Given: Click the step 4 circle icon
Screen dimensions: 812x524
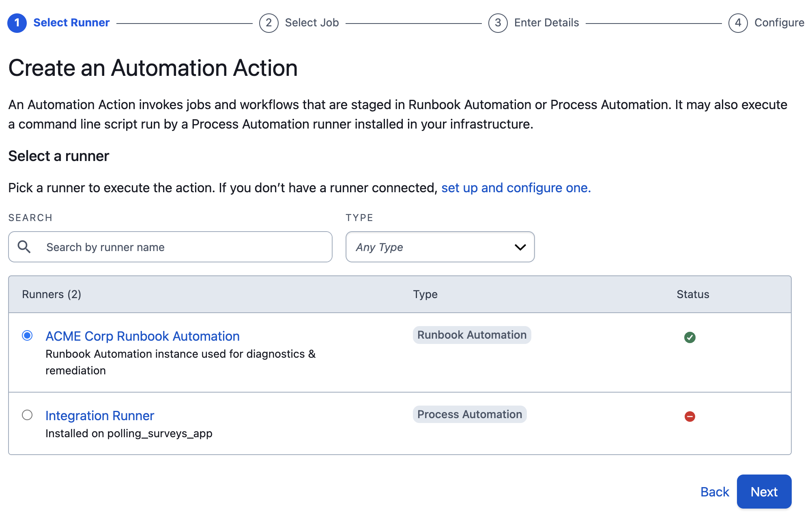Looking at the screenshot, I should click(738, 23).
